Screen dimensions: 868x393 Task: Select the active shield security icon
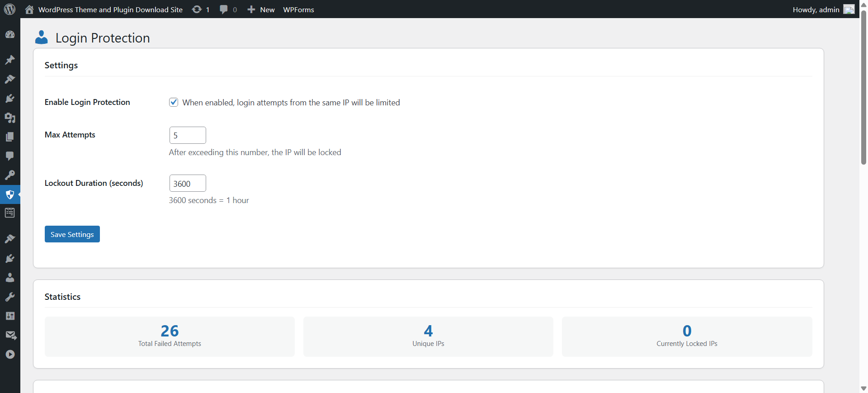(x=10, y=195)
